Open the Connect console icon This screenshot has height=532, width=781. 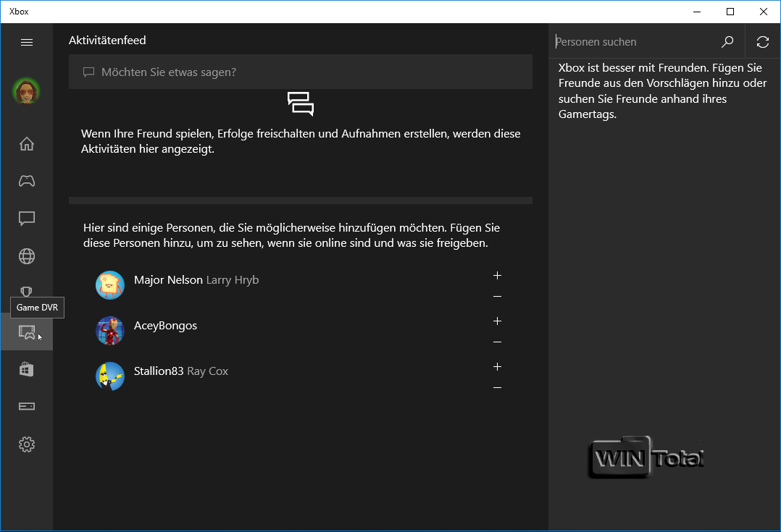click(27, 407)
